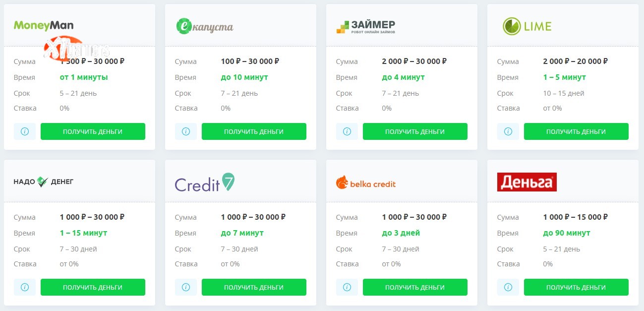Get money from MoneyMan via Получить деньги

point(93,131)
